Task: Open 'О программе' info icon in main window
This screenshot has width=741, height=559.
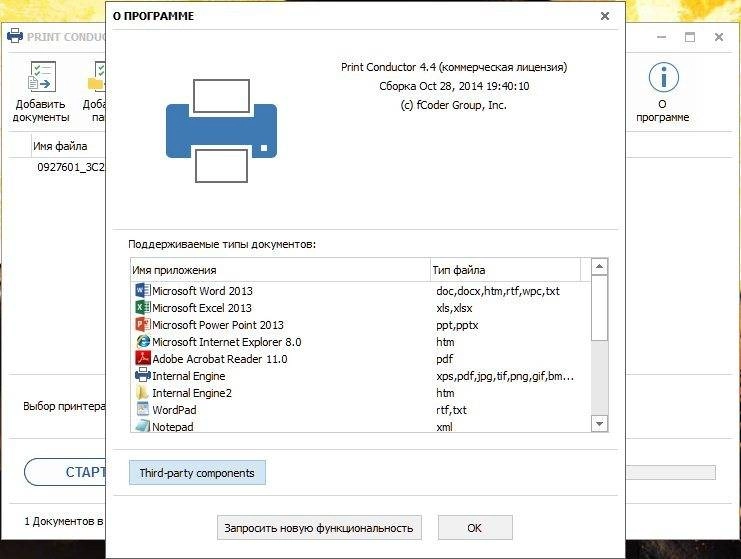Action: pos(663,77)
